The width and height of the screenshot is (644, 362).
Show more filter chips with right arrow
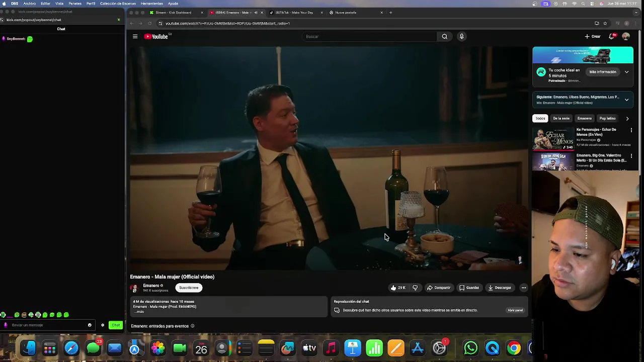pyautogui.click(x=627, y=119)
